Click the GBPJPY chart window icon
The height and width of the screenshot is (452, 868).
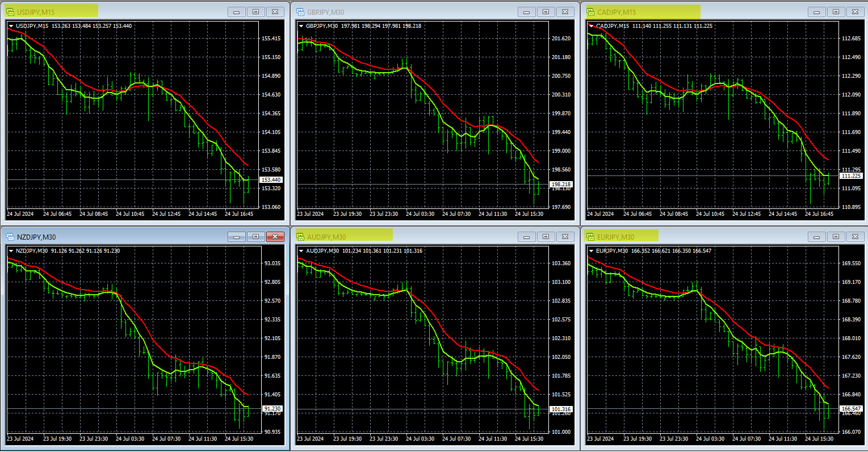[x=300, y=12]
